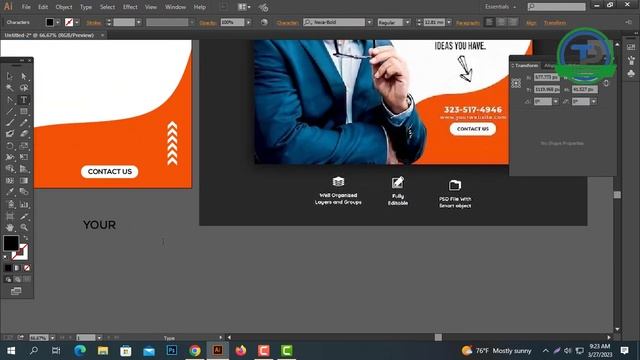Select the Blend tool

[24, 191]
